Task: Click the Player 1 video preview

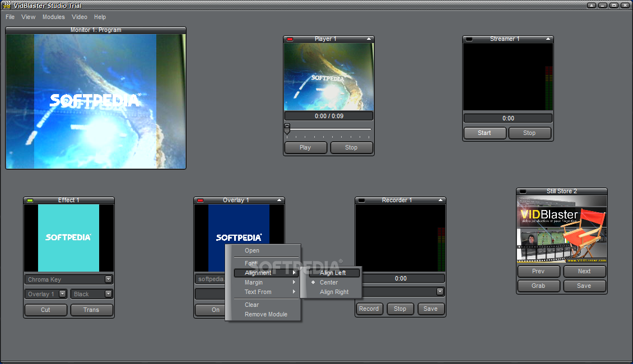Action: [x=329, y=77]
